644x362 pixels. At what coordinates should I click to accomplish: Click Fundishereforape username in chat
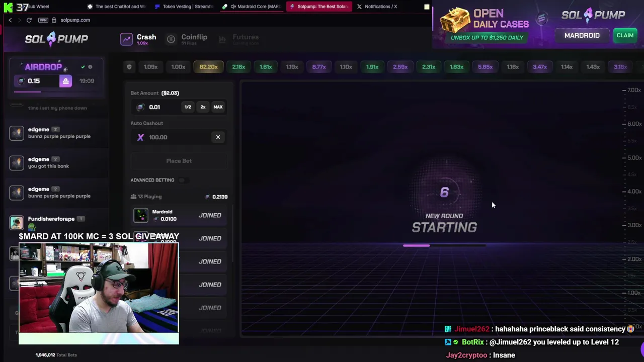pyautogui.click(x=51, y=219)
